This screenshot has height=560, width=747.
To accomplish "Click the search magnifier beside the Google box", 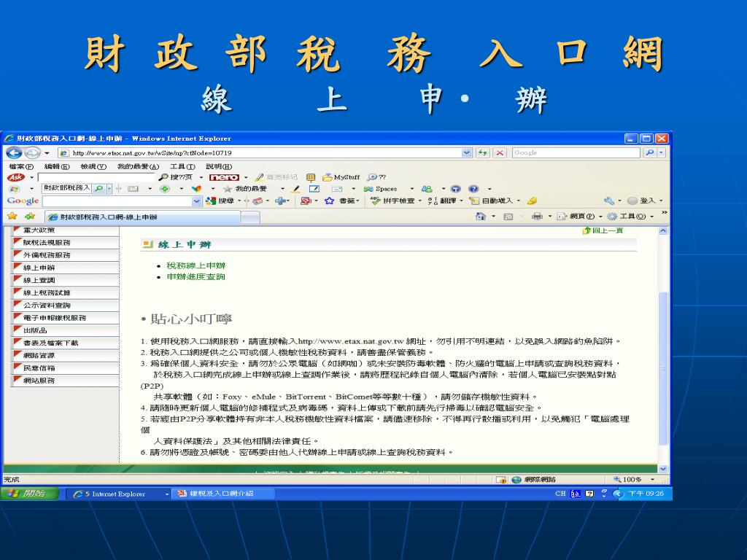I will [649, 153].
